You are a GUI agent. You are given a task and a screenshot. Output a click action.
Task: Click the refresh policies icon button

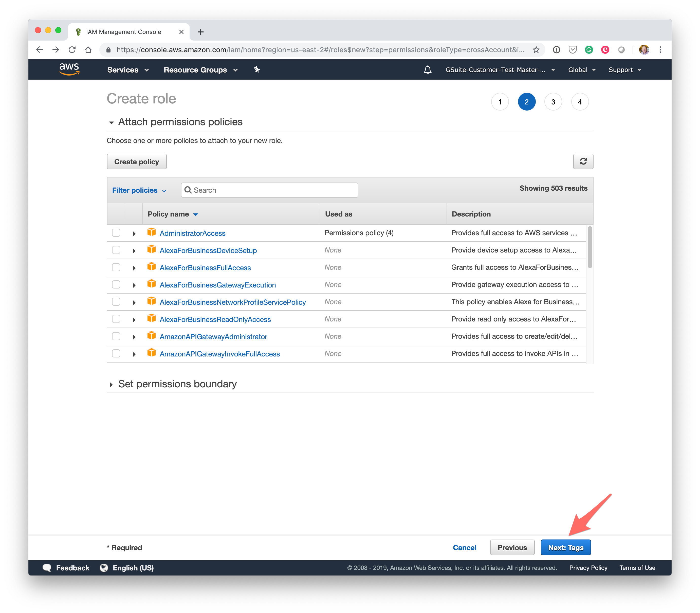(x=583, y=161)
